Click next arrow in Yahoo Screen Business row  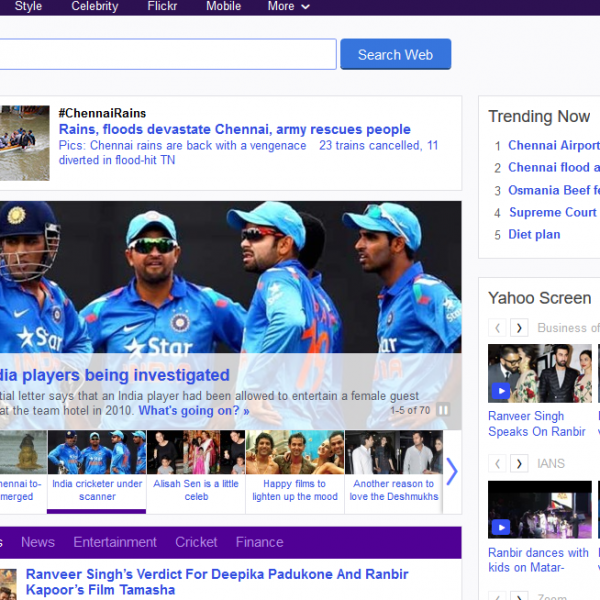coord(519,328)
